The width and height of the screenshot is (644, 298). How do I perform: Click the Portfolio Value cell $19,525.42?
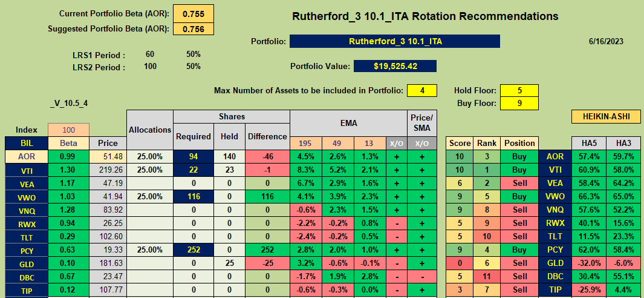coord(395,66)
